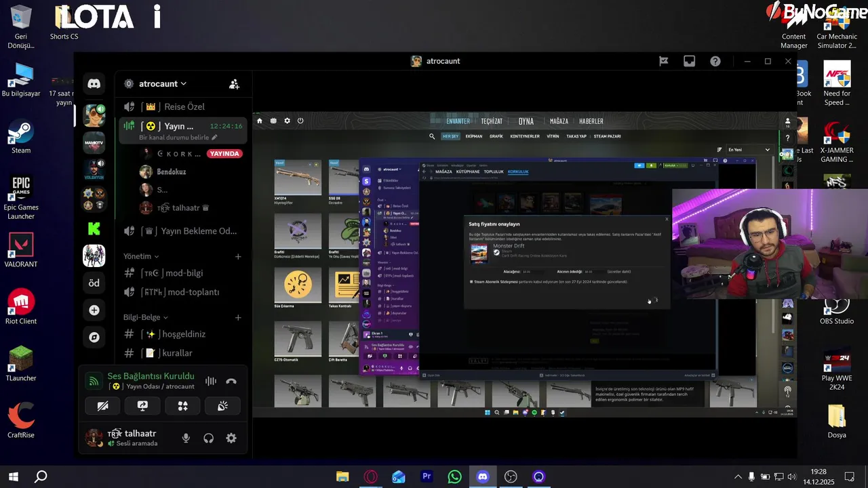Screen dimensions: 868x488
Task: Select TLauncher desktop icon
Action: 21,363
